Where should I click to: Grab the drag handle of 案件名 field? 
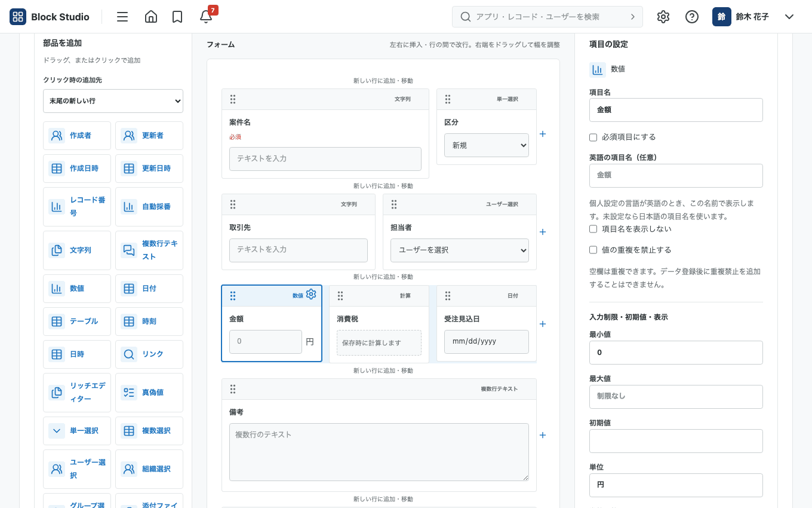click(233, 99)
